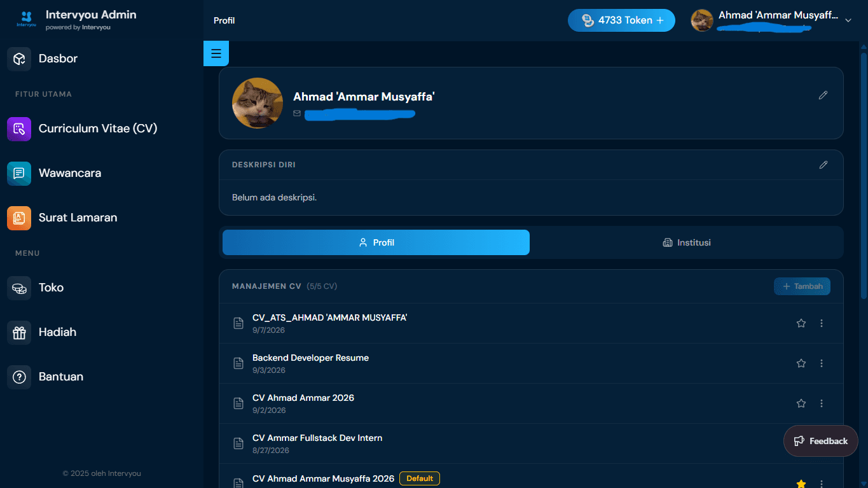
Task: Click the large cat profile photo
Action: (x=258, y=103)
